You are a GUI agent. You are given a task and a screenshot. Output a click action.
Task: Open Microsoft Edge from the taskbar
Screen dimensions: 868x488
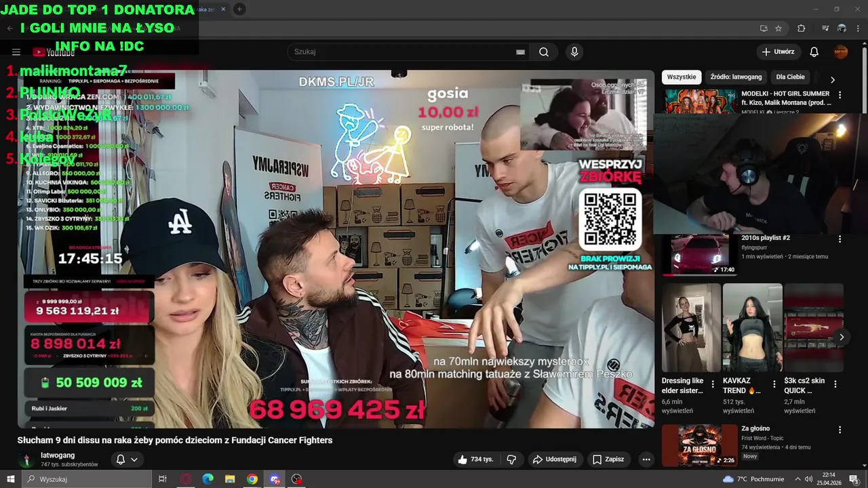[x=208, y=479]
